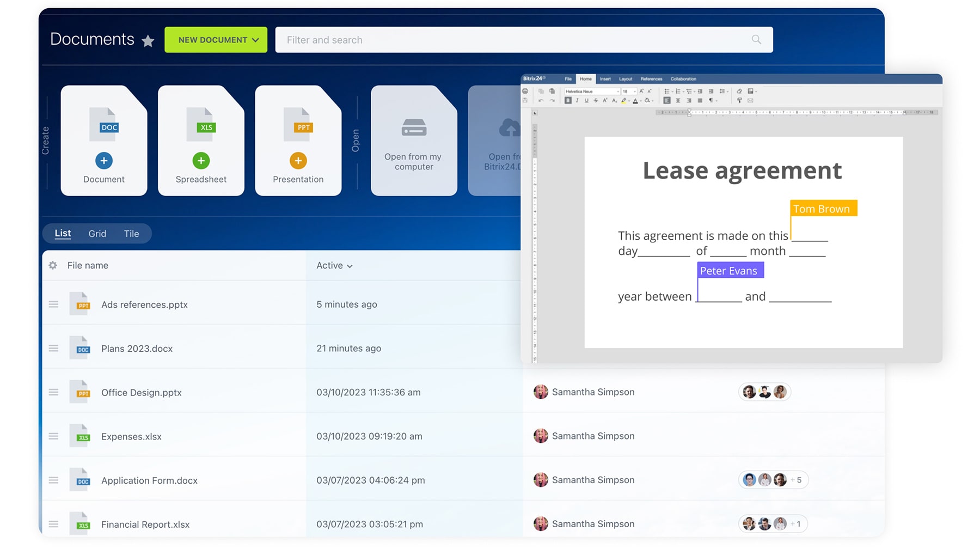The image size is (980, 555).
Task: Click the search magnifier icon
Action: click(756, 40)
